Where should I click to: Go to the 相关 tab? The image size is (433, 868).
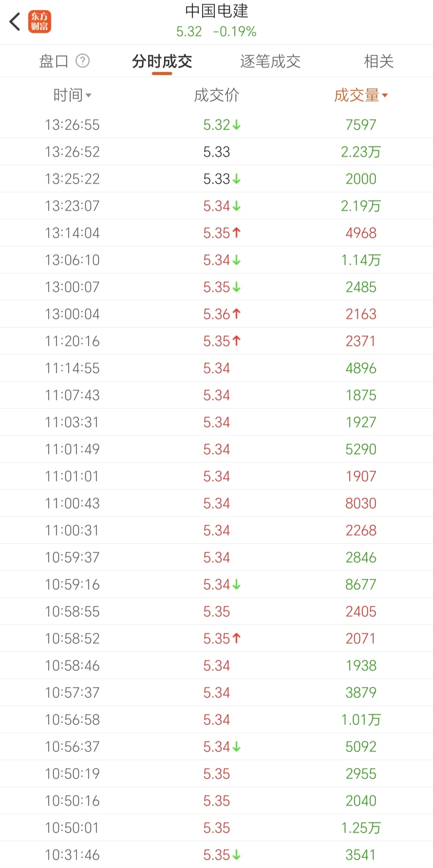379,62
